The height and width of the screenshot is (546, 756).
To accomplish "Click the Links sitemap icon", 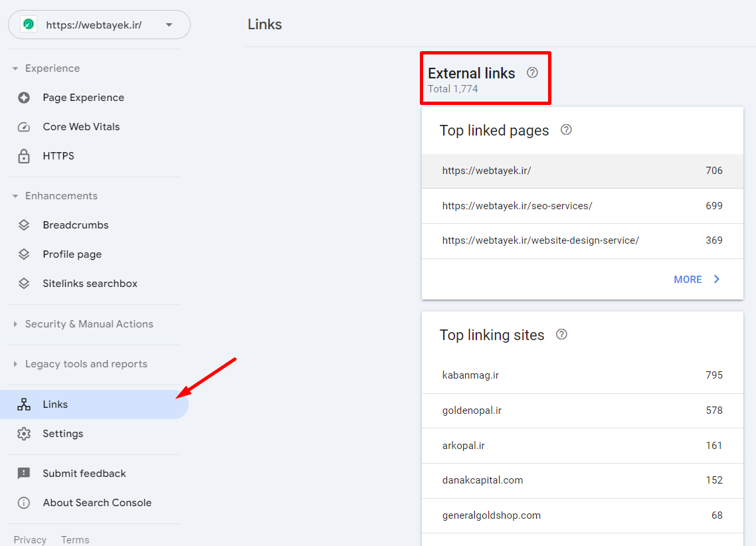I will coord(24,405).
